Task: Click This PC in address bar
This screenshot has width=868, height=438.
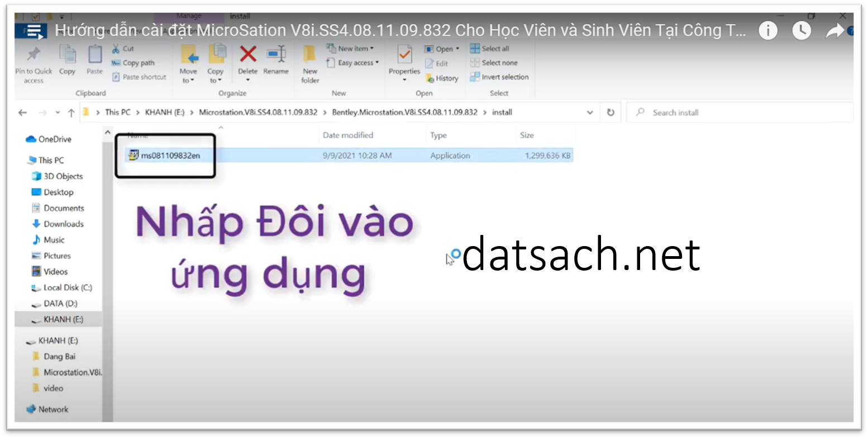Action: coord(117,112)
